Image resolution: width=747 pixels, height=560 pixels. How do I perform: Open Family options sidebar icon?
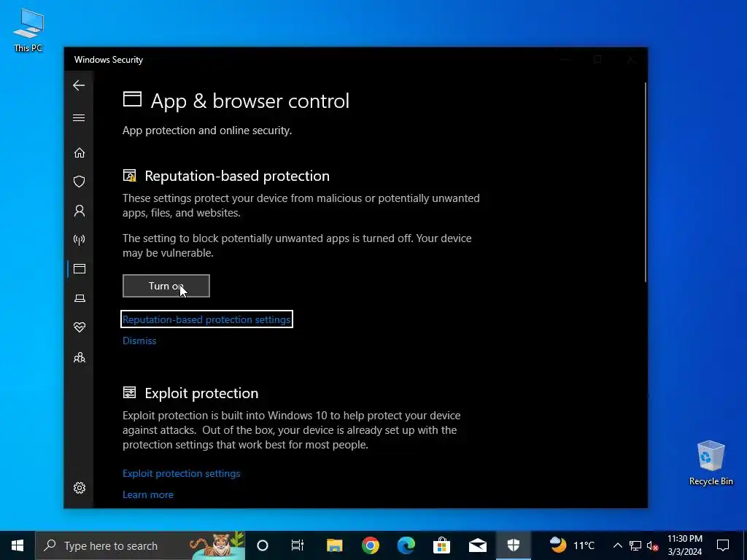pyautogui.click(x=79, y=357)
